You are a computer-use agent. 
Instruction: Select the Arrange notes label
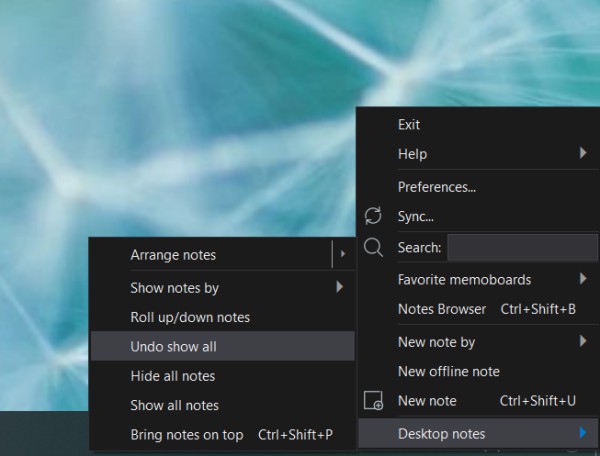pyautogui.click(x=173, y=255)
